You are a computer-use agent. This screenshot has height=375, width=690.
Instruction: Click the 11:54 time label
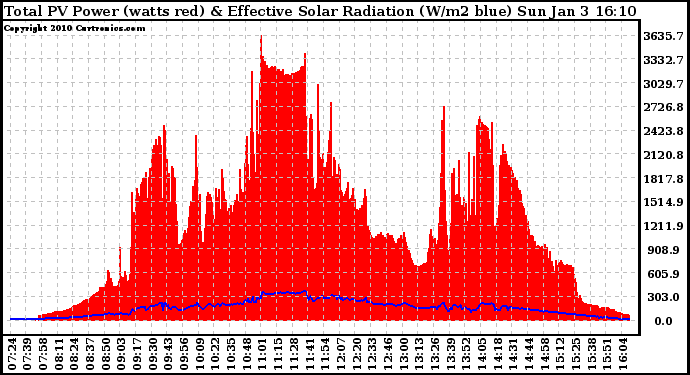pyautogui.click(x=325, y=355)
